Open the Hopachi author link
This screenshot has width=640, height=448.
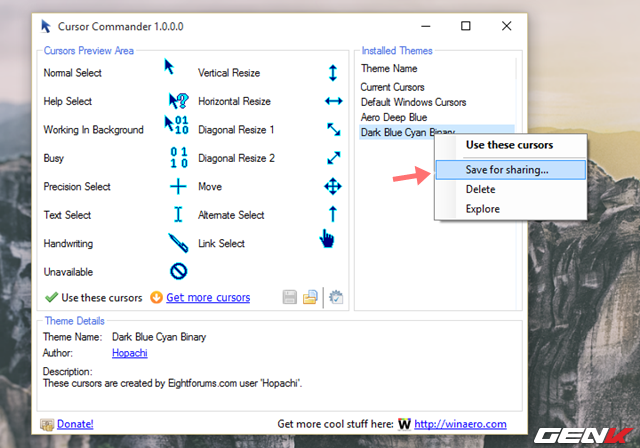pos(130,352)
